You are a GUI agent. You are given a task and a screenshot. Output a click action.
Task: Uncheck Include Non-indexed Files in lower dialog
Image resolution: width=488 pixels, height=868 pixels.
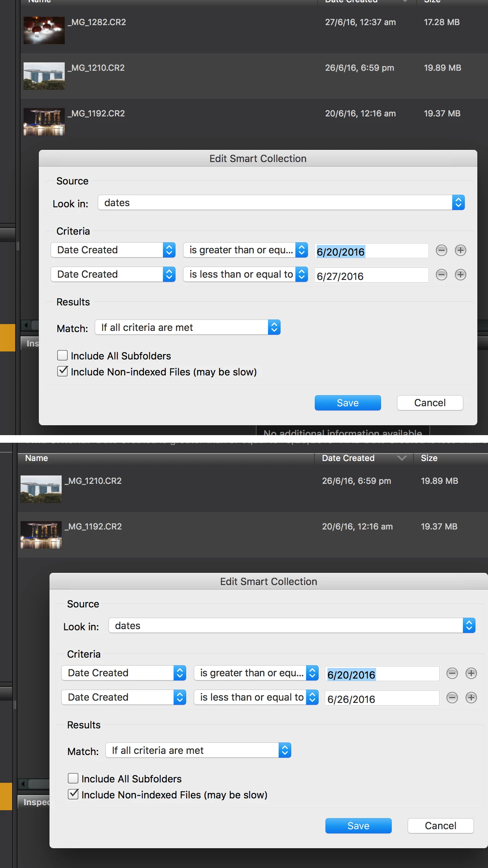(73, 794)
